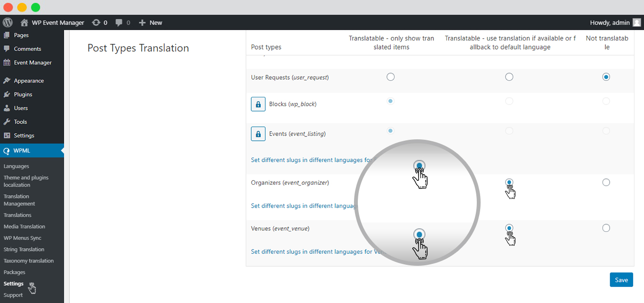The image size is (644, 303).
Task: Select 'fallback to default language' radio for Events
Action: (509, 131)
